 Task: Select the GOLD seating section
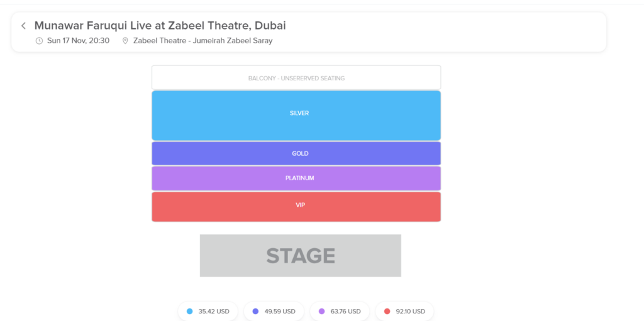(x=296, y=153)
